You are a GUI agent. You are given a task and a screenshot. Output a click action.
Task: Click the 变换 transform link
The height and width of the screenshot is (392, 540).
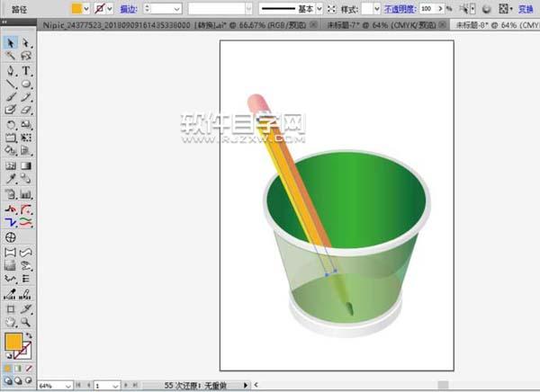click(x=526, y=8)
